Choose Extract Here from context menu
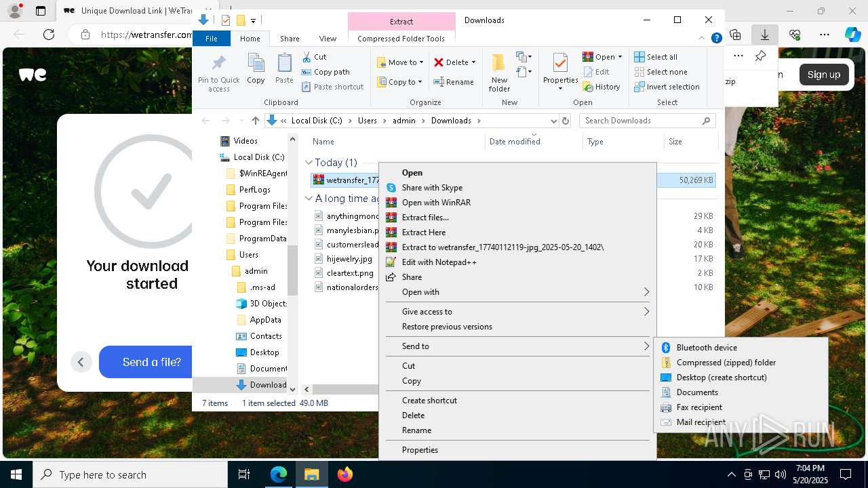Viewport: 868px width, 488px height. point(517,232)
